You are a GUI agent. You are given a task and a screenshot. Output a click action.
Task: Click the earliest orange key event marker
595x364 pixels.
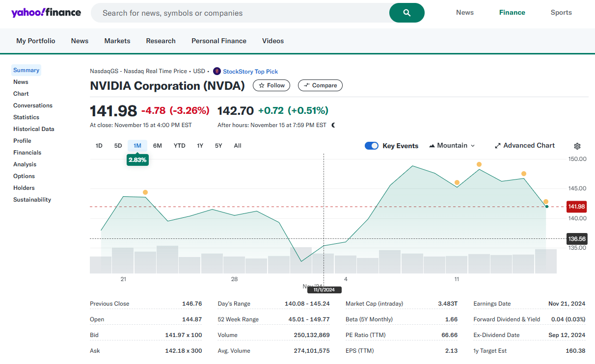pos(145,192)
